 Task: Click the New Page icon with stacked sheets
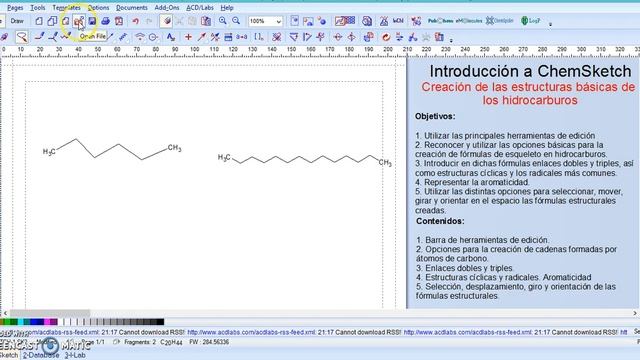click(x=52, y=21)
